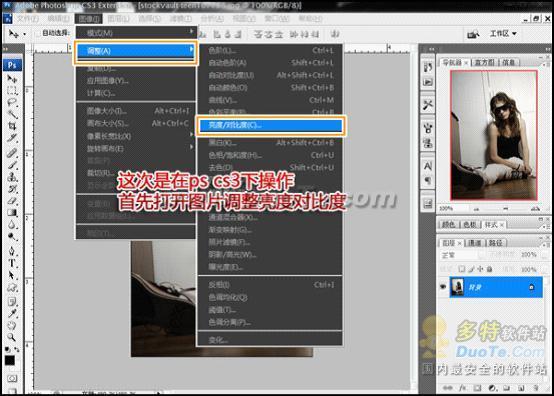
Task: Click the layer style fx icon
Action: pyautogui.click(x=462, y=388)
